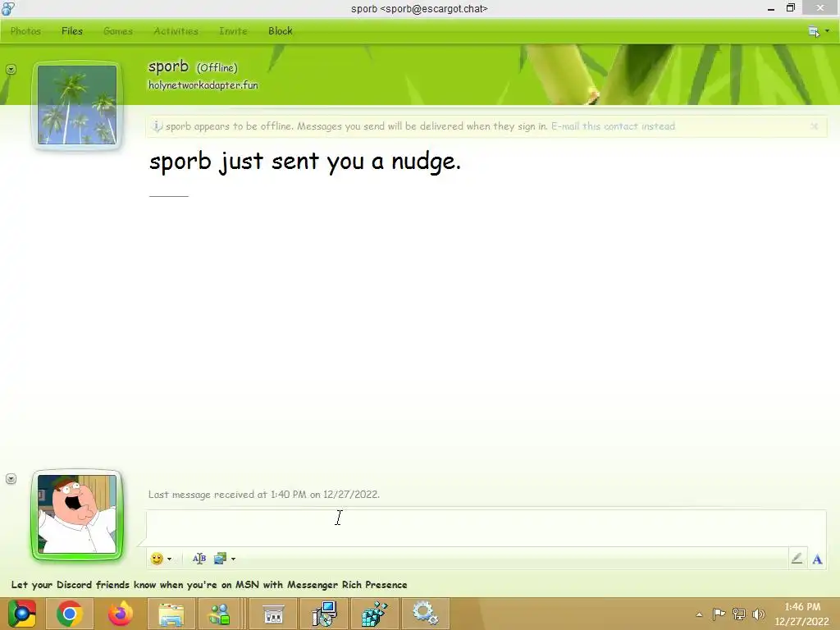This screenshot has height=630, width=840.
Task: Click the holynetworkadapter.fun status message
Action: (203, 85)
